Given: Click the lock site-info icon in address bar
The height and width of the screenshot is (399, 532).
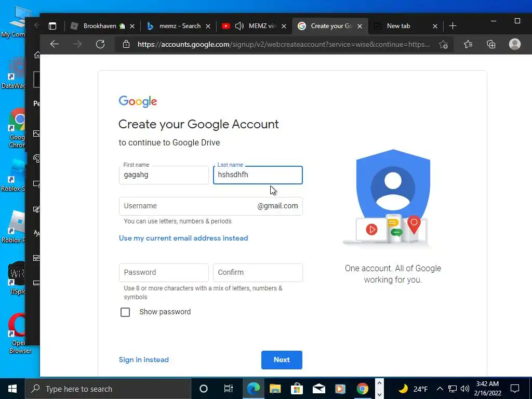Looking at the screenshot, I should pos(126,44).
